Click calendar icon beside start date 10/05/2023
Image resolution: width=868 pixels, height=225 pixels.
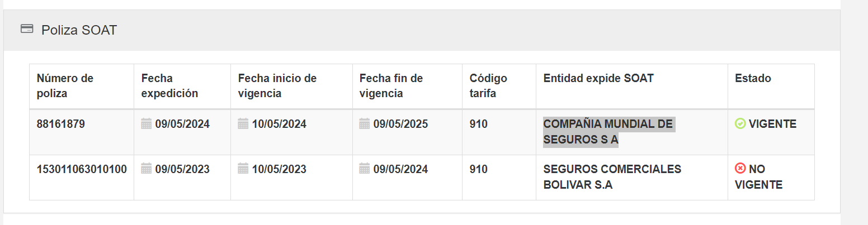[243, 169]
